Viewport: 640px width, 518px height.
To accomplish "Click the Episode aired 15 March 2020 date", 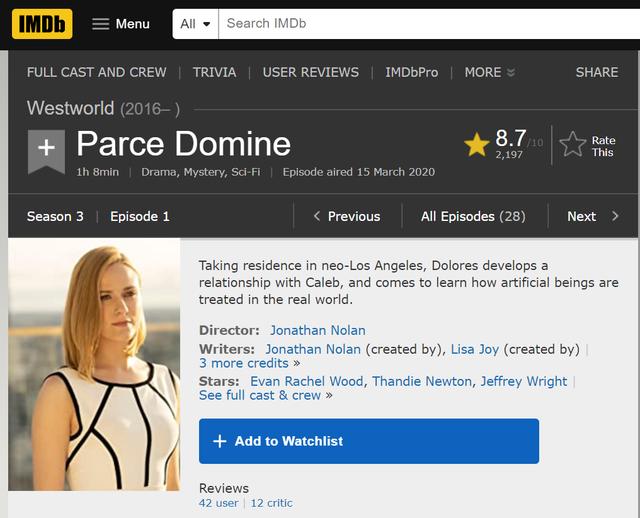I will point(359,172).
